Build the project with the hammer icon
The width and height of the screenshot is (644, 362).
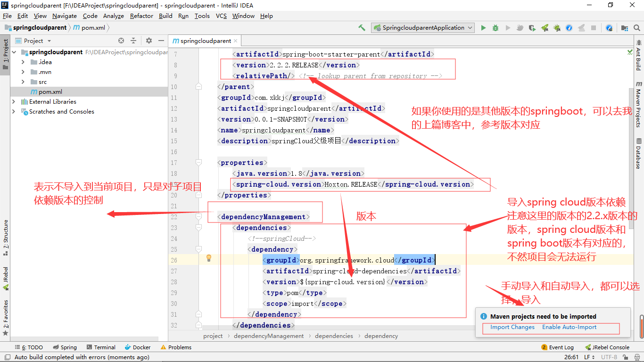point(362,28)
